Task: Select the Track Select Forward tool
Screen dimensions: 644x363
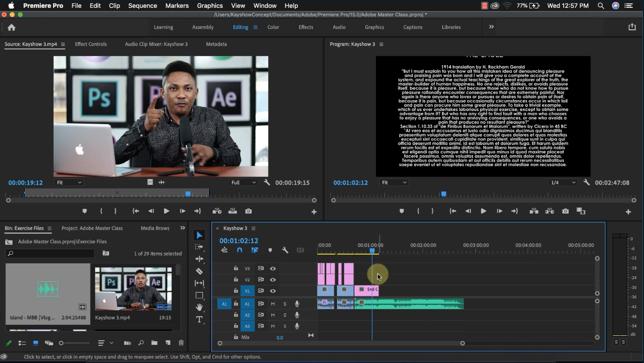Action: [x=199, y=247]
